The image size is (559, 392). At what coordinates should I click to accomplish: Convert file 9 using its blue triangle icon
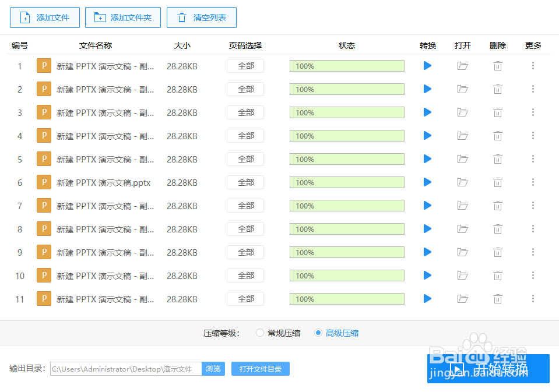427,252
